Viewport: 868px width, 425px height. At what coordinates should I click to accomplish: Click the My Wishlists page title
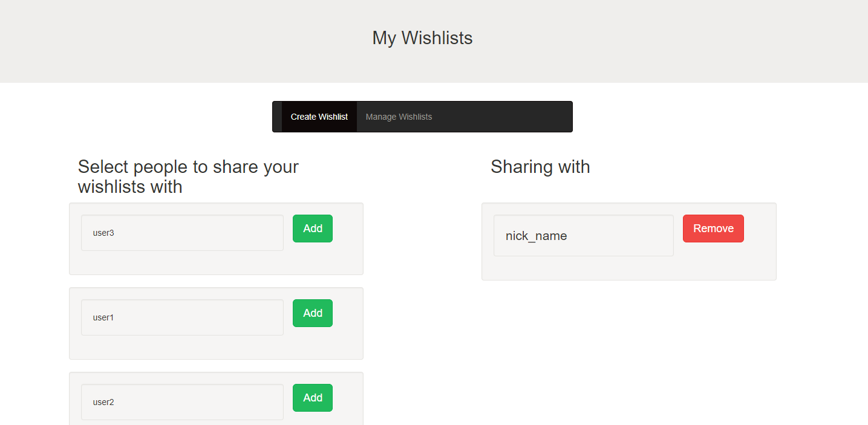click(x=422, y=38)
